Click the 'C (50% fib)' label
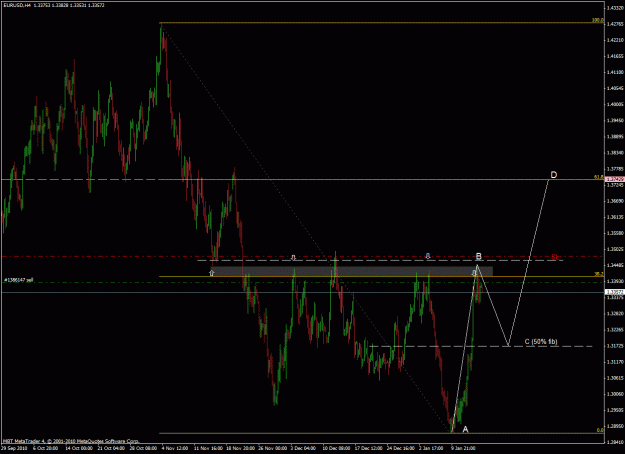Viewport: 625px width, 454px height. (540, 341)
